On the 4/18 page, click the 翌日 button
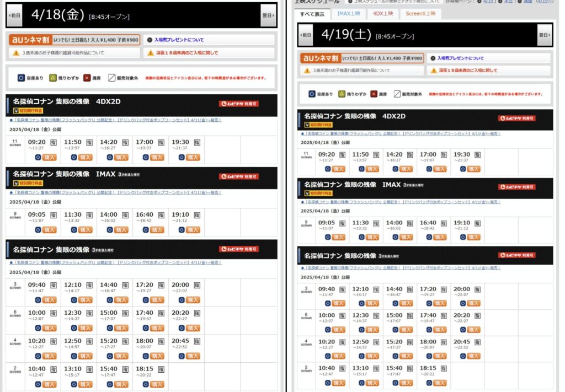This screenshot has width=565, height=392. (268, 15)
